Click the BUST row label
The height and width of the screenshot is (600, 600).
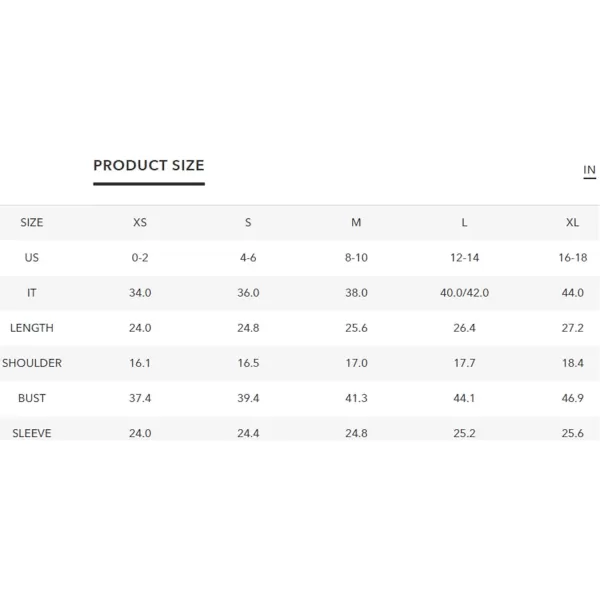(x=32, y=398)
